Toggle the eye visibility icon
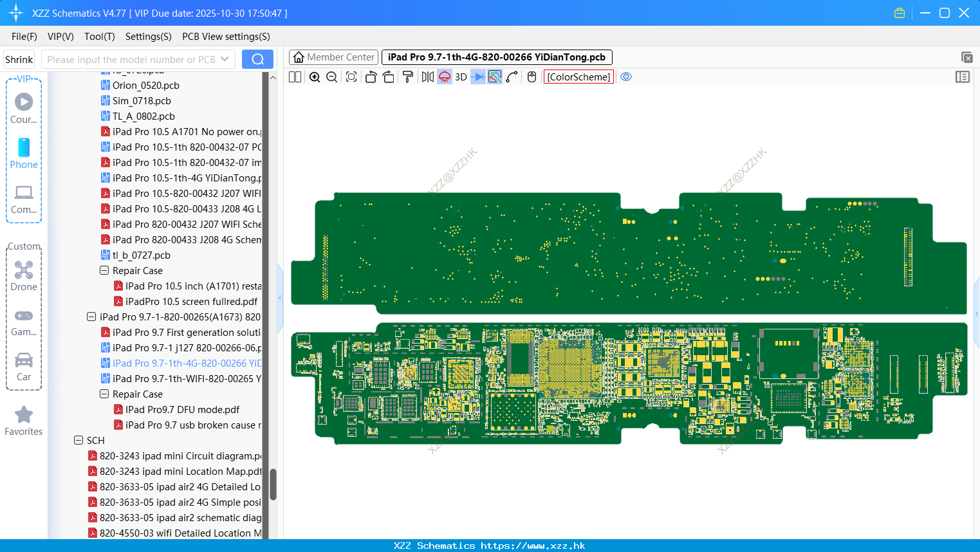This screenshot has height=552, width=980. (x=626, y=77)
